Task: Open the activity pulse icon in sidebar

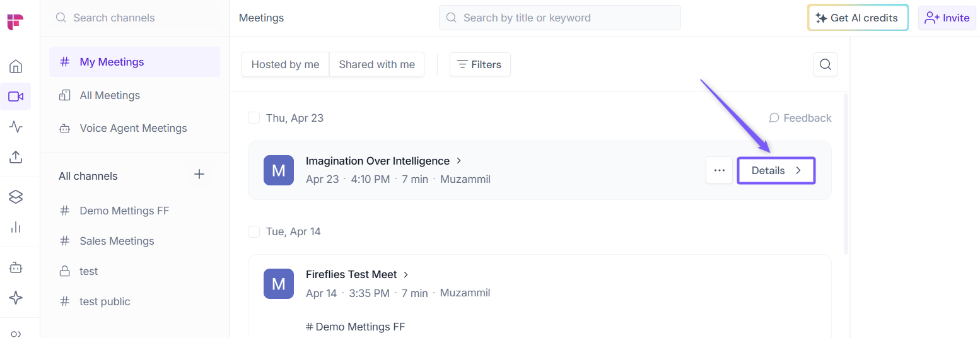Action: point(16,127)
